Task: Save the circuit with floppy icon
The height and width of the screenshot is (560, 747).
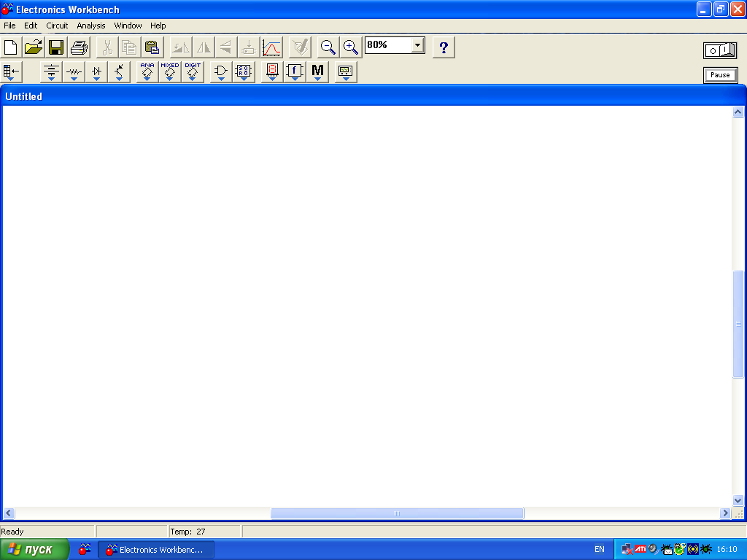Action: pos(56,47)
